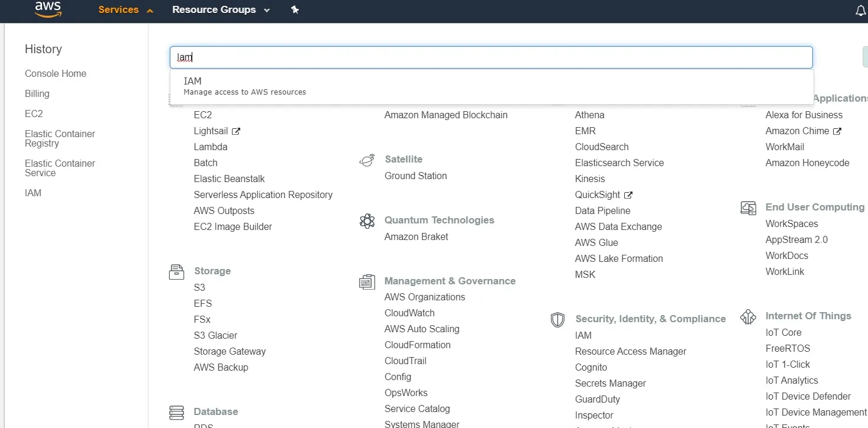
Task: Open WorkSpaces
Action: [792, 223]
